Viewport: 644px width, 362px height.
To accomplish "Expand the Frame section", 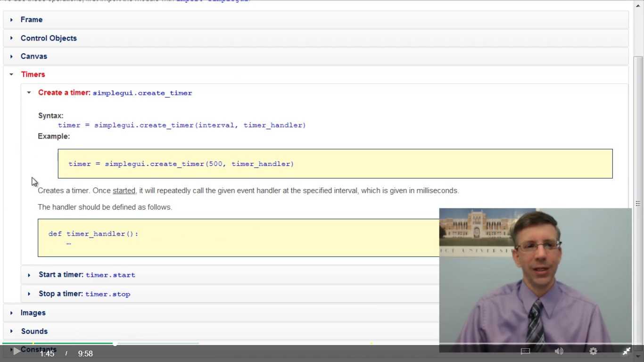I will pyautogui.click(x=316, y=20).
